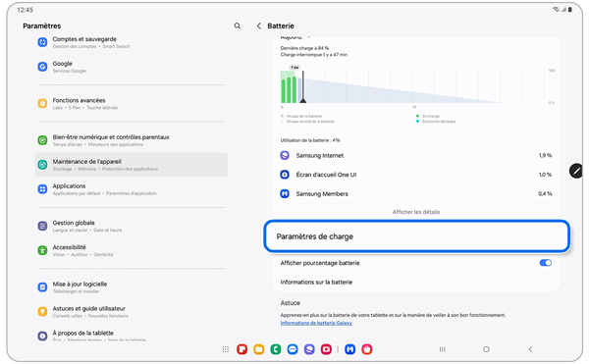Screen dimensions: 589x364
Task: Go back using arrow beside Batterie title
Action: click(x=259, y=26)
